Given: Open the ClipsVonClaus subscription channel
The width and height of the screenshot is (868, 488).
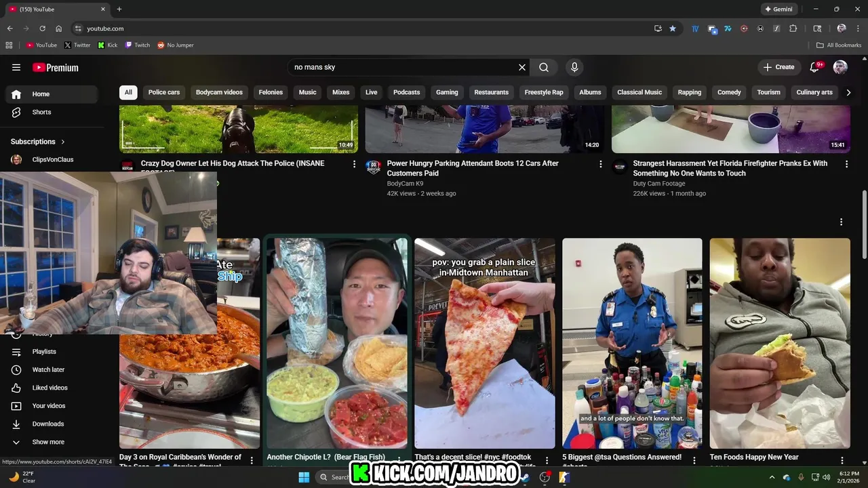Looking at the screenshot, I should pos(53,159).
